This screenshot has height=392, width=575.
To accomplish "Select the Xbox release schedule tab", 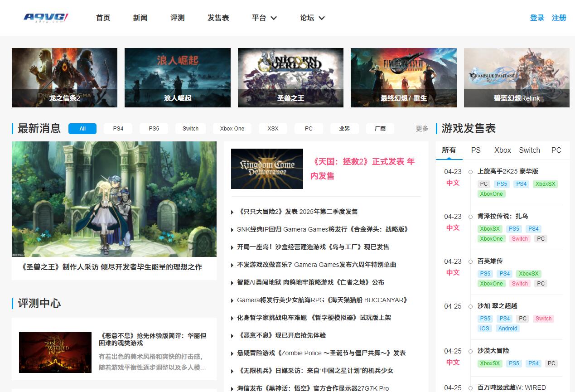I will tap(503, 150).
